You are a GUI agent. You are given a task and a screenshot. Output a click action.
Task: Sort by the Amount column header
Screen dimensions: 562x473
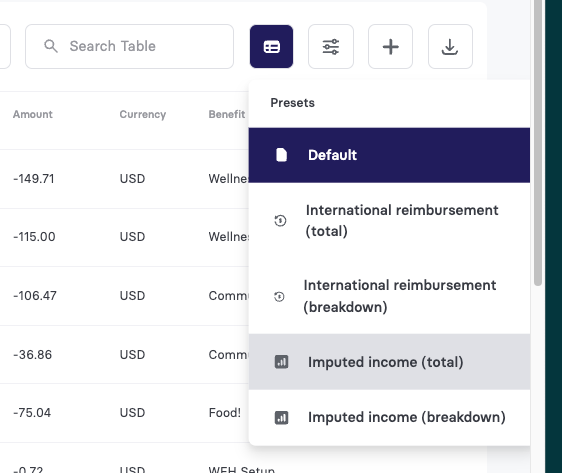coord(33,114)
